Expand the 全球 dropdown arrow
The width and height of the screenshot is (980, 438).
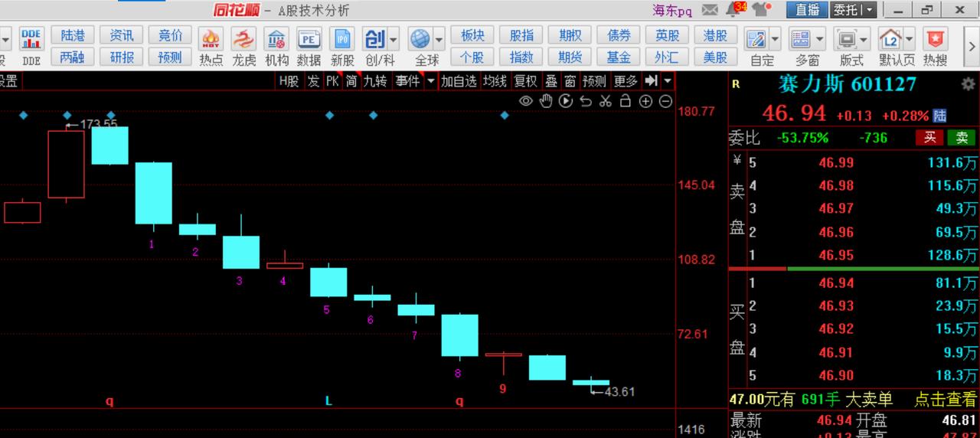[439, 38]
